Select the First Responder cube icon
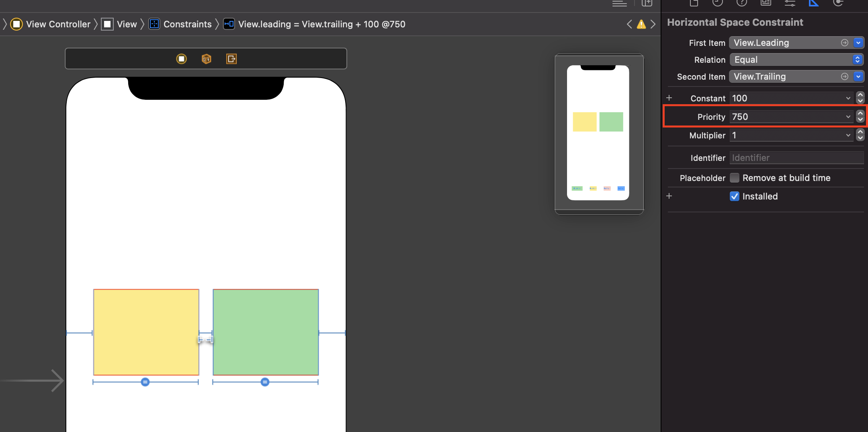Image resolution: width=868 pixels, height=432 pixels. click(x=206, y=58)
